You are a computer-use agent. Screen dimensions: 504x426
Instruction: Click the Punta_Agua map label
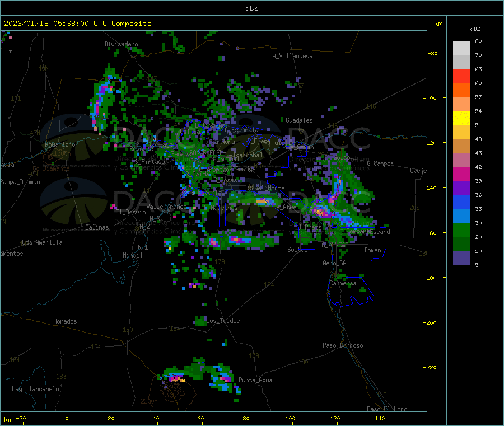pos(255,380)
